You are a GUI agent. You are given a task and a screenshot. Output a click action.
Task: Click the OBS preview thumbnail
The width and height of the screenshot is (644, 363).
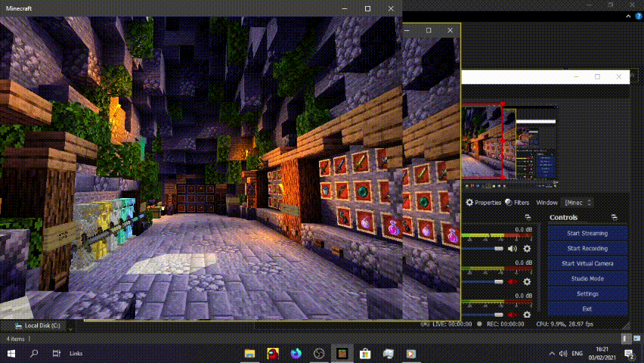(509, 142)
